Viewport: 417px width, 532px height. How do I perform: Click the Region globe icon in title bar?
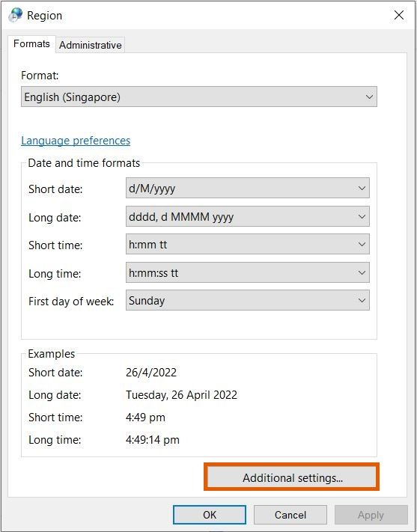(x=15, y=15)
